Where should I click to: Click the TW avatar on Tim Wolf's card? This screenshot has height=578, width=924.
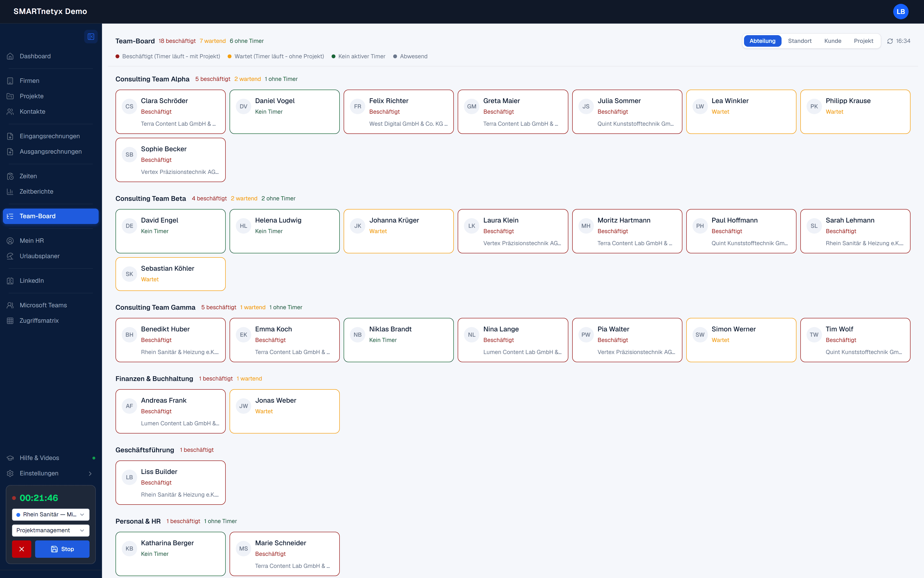tap(814, 335)
